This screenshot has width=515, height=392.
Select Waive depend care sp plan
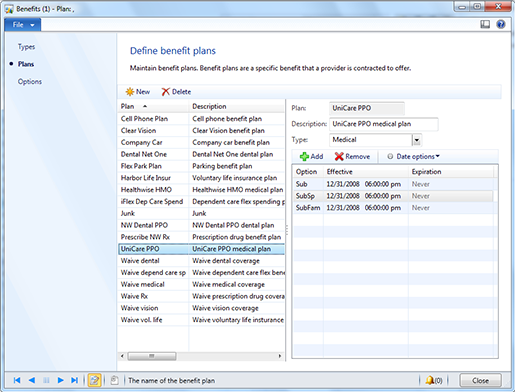coord(201,273)
